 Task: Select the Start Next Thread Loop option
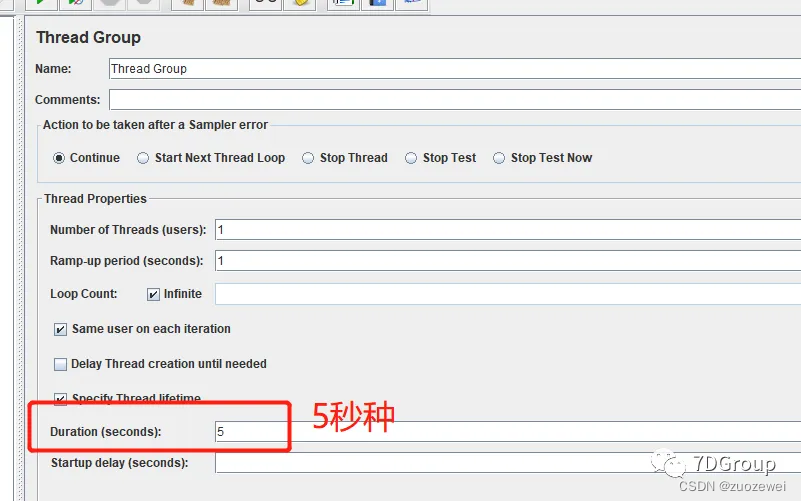pos(143,158)
